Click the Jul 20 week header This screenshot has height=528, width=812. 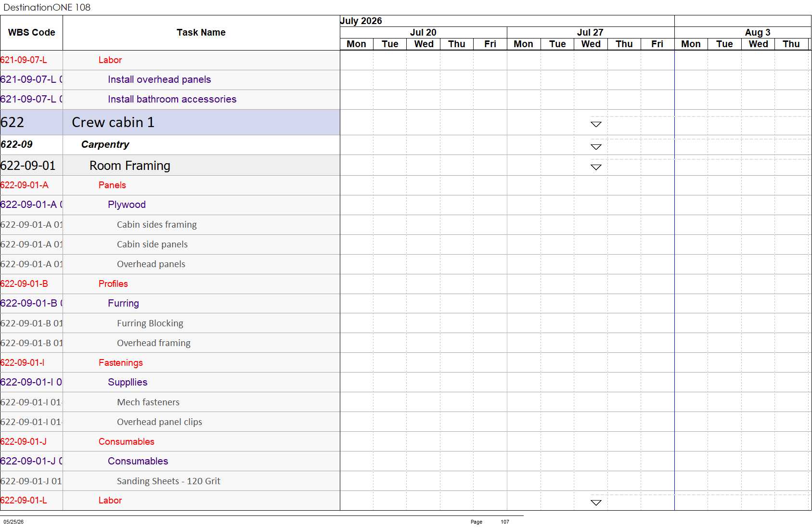[x=423, y=32]
